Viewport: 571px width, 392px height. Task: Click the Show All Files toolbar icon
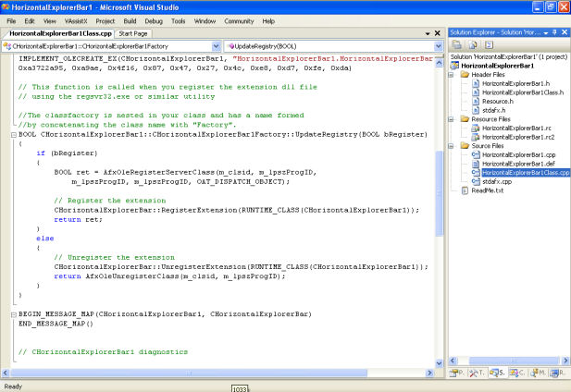tap(471, 43)
